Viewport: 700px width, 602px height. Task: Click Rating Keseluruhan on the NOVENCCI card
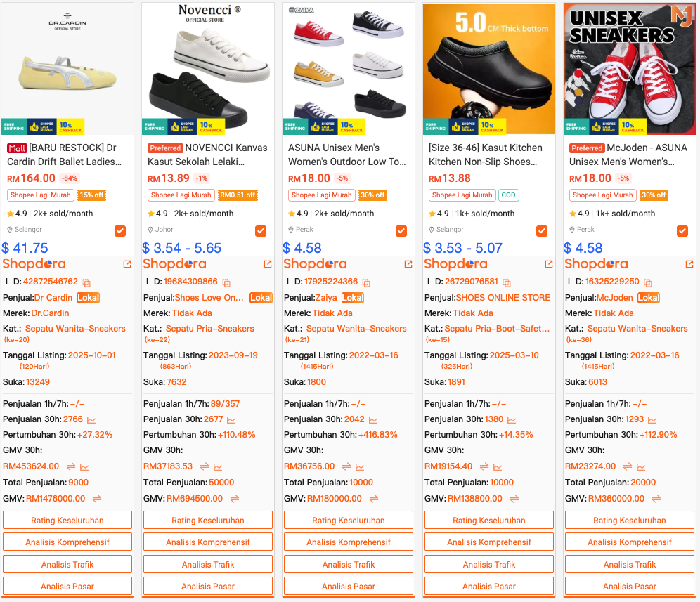(208, 520)
